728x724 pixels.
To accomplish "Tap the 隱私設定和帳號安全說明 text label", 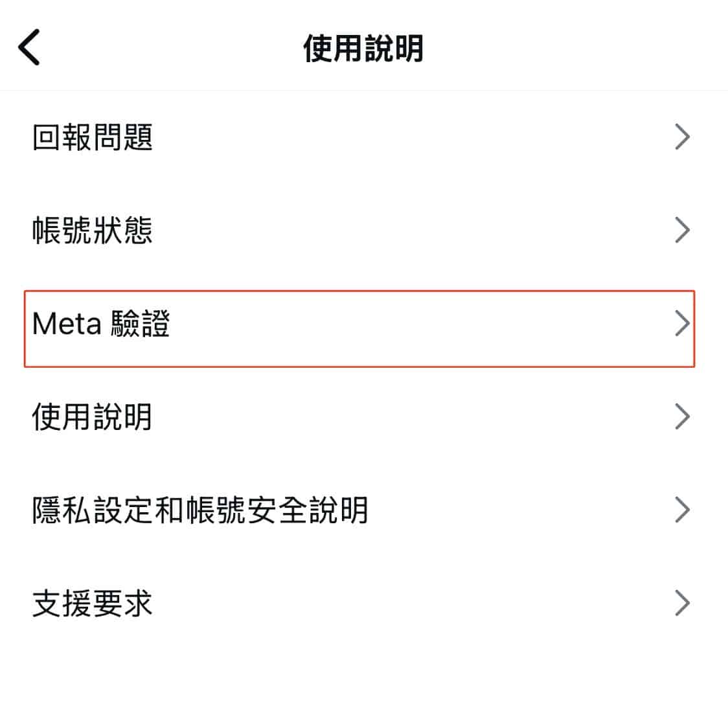I will coord(200,510).
